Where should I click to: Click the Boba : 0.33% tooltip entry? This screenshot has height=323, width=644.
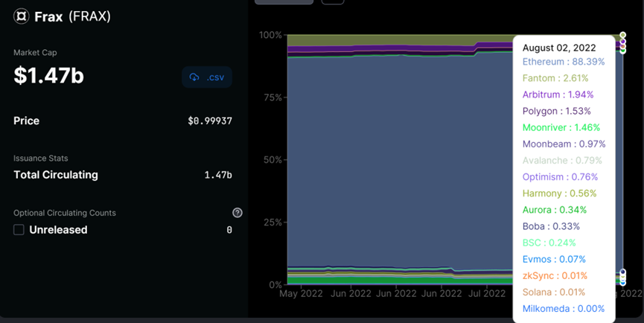pyautogui.click(x=551, y=226)
